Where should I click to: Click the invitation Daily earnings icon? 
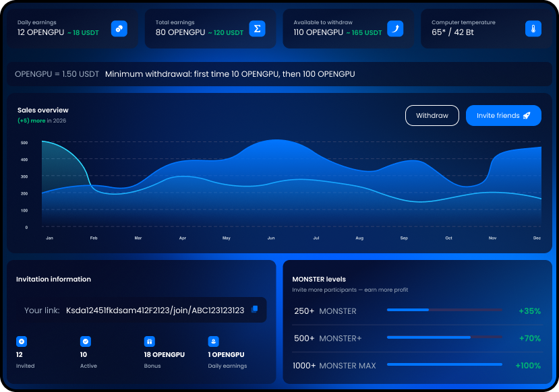[x=213, y=341]
